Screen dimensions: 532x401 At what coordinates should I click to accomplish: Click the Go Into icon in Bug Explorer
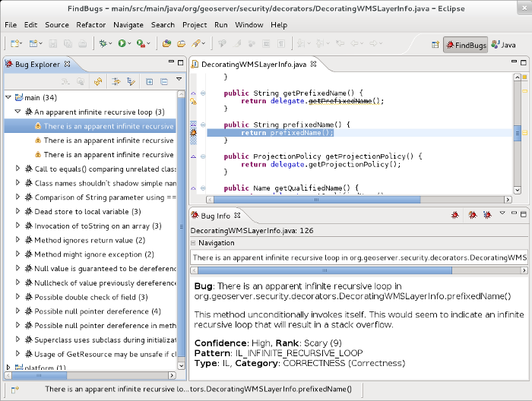click(116, 82)
